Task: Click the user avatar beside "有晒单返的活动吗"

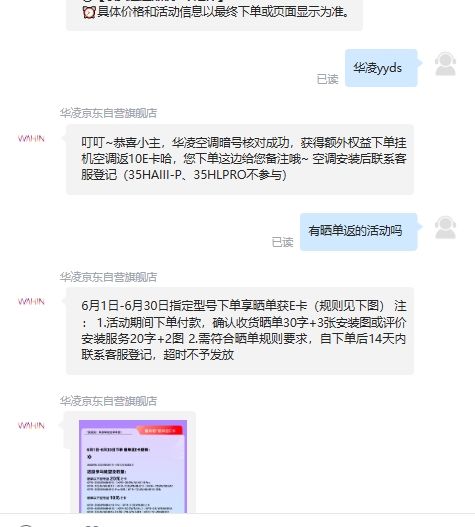Action: 445,228
